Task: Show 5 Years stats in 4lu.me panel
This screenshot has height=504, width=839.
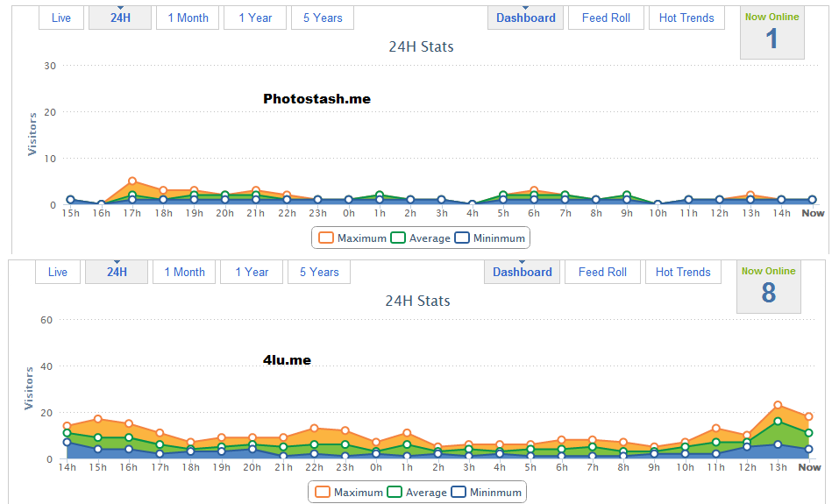Action: click(319, 272)
